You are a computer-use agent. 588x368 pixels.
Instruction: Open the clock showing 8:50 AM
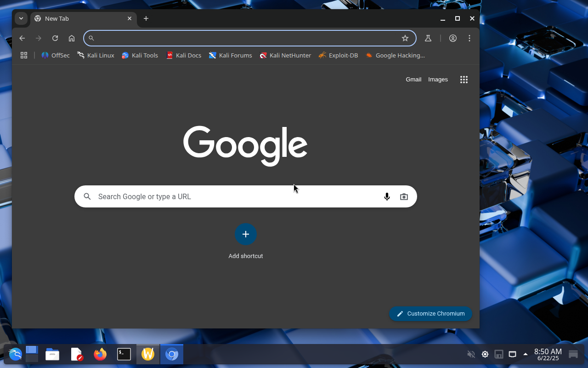[x=548, y=354]
